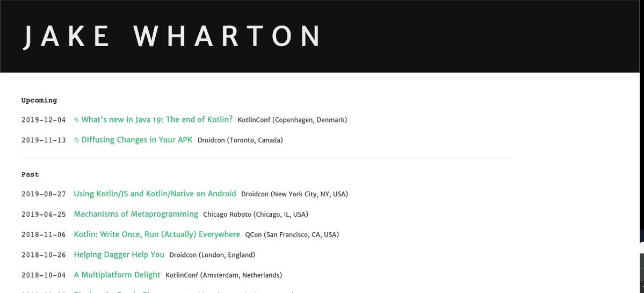Viewport: 644px width, 293px height.
Task: Click the Upcoming section heading
Action: 39,101
